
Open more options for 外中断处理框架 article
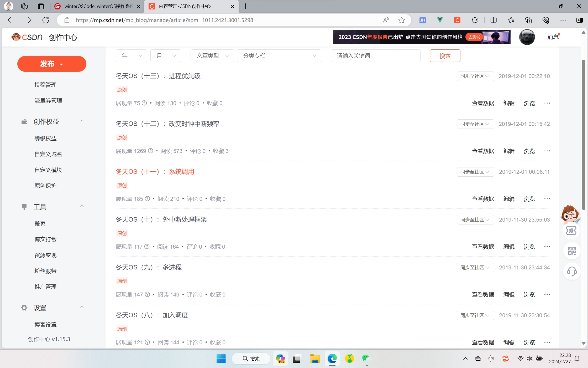coord(547,247)
